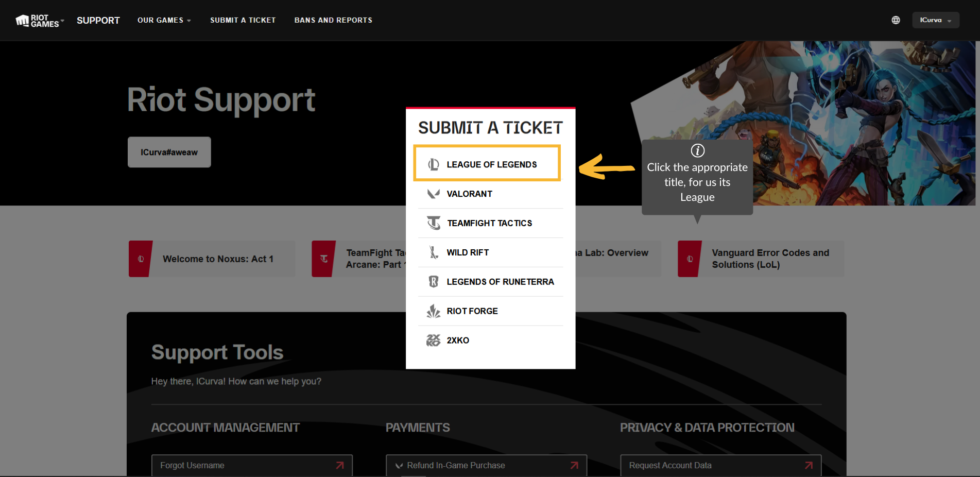Open Forgot Username tool

[x=252, y=465]
